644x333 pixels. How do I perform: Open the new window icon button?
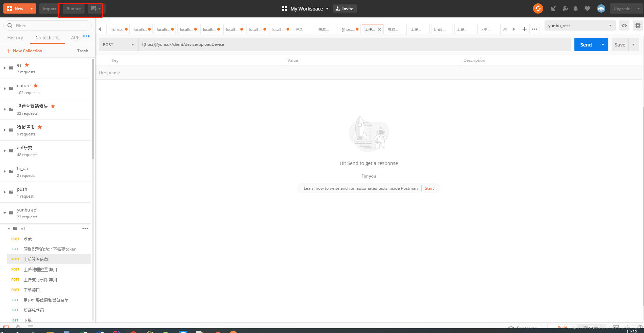[x=94, y=8]
